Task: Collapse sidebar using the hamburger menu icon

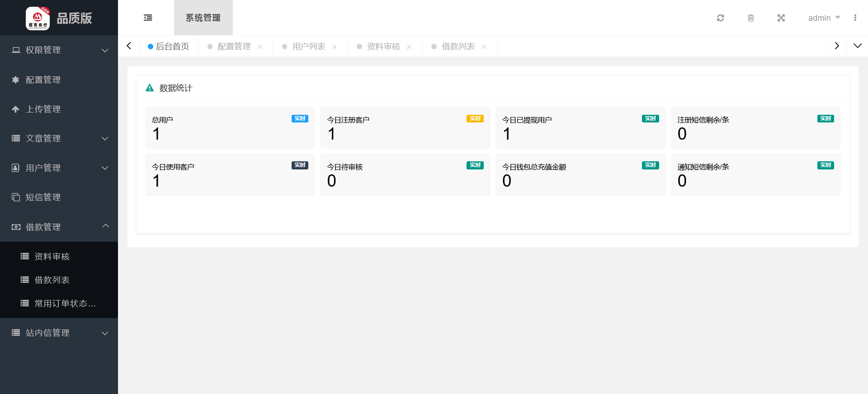Action: [148, 18]
